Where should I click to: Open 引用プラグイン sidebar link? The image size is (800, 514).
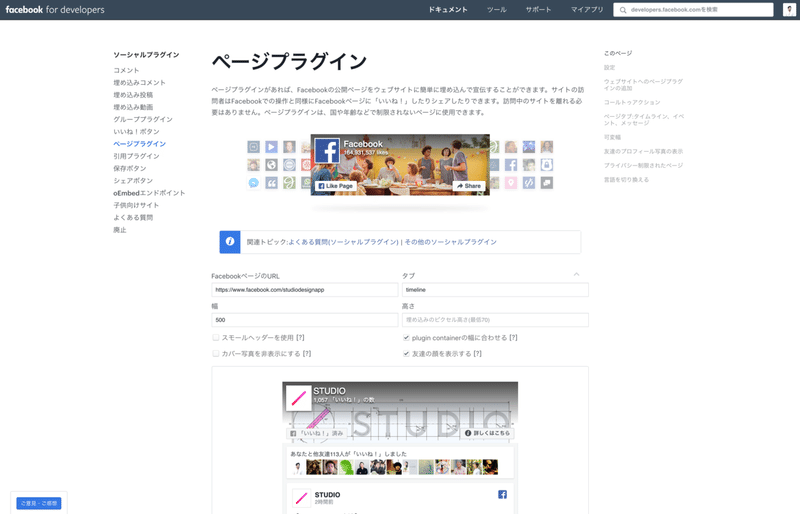point(136,156)
